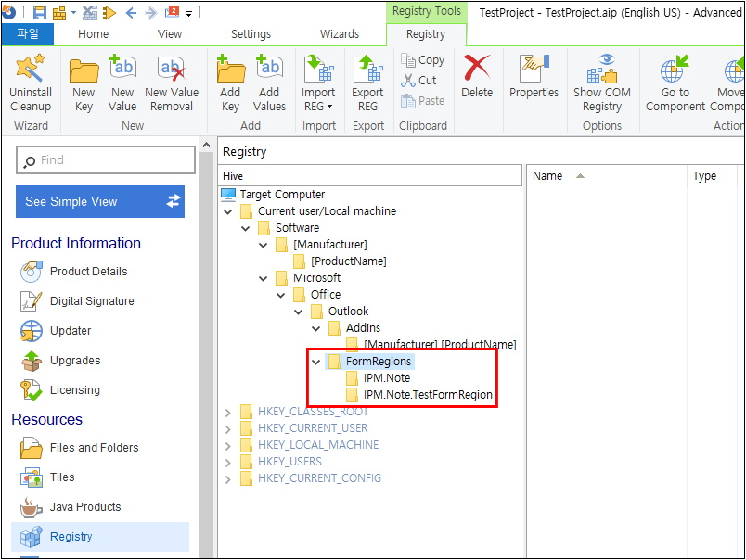Expand HKEY_CURRENT_CONFIG hive

click(228, 479)
